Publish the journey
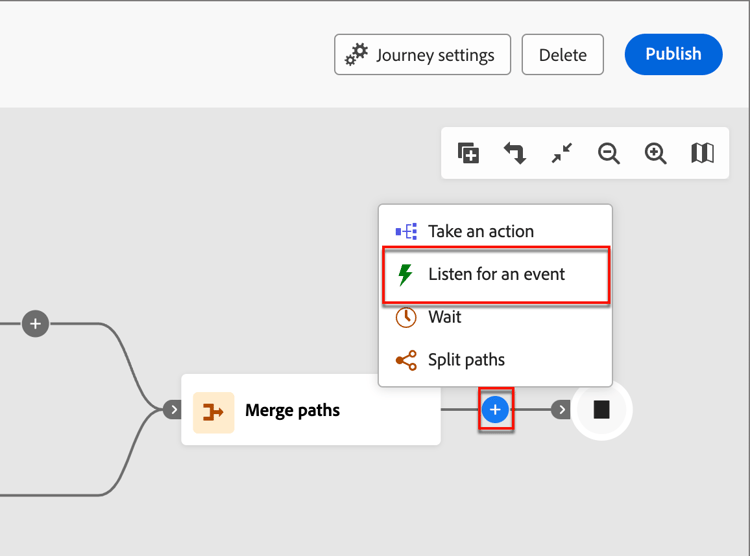The width and height of the screenshot is (750, 556). tap(673, 54)
